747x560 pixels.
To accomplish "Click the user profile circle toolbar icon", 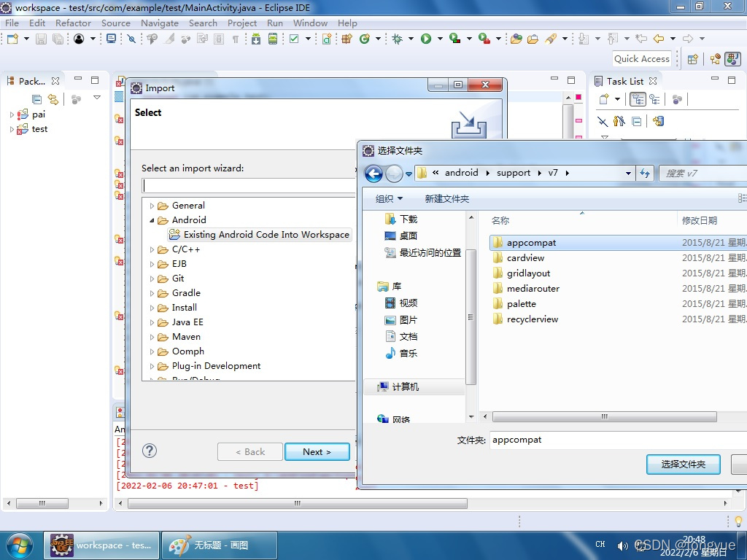I will coord(79,39).
